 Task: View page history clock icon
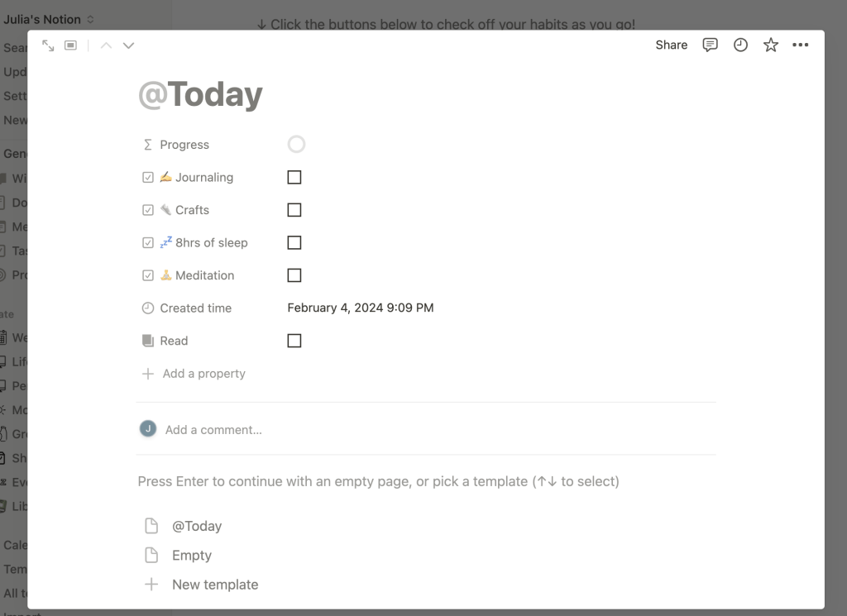[x=740, y=45]
